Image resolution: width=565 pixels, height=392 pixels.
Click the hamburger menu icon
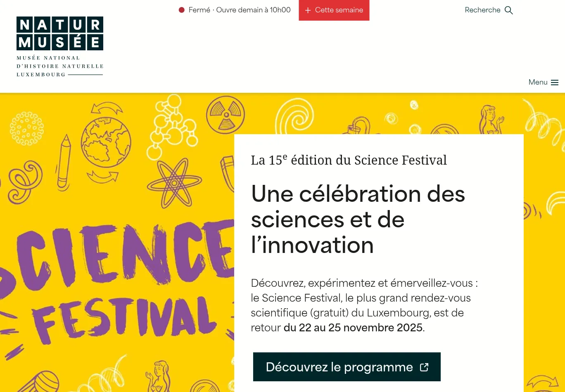click(x=555, y=83)
